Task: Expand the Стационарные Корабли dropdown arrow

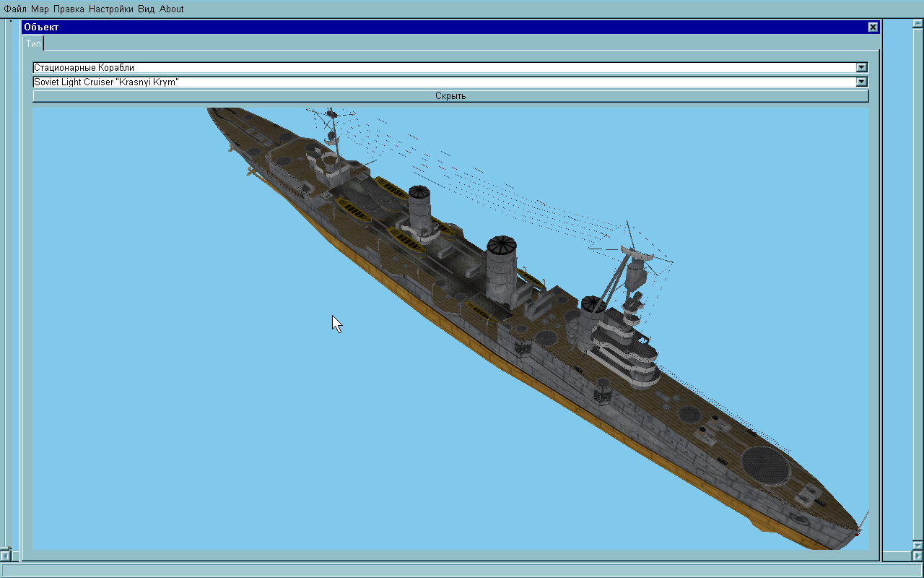Action: [x=861, y=67]
